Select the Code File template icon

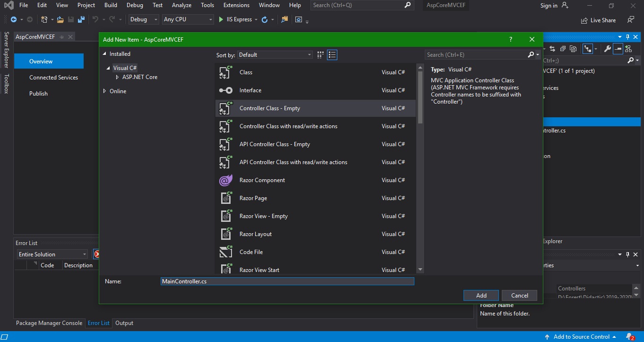coord(226,252)
